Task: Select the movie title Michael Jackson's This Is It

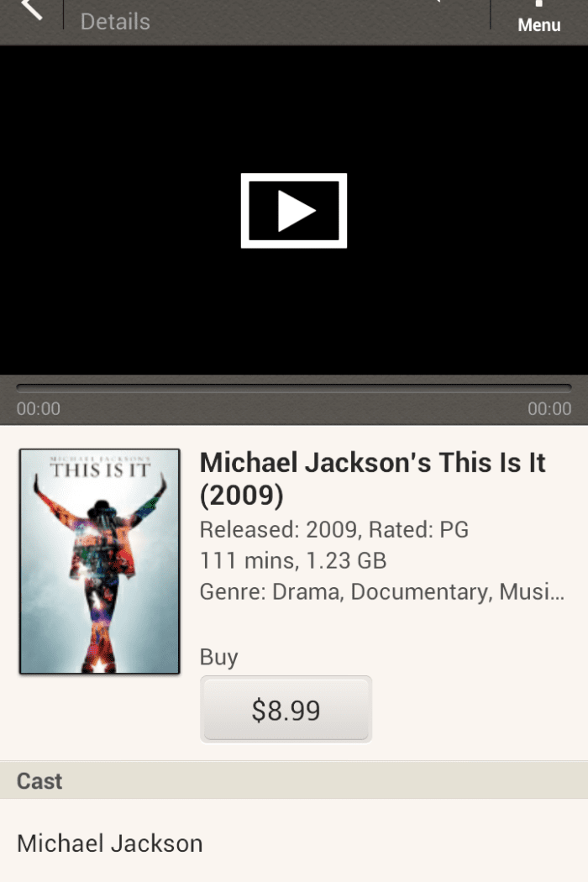Action: [x=372, y=479]
